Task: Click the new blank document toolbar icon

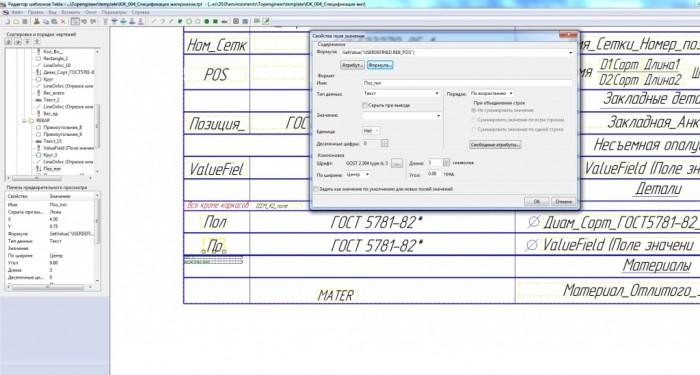Action: point(7,21)
